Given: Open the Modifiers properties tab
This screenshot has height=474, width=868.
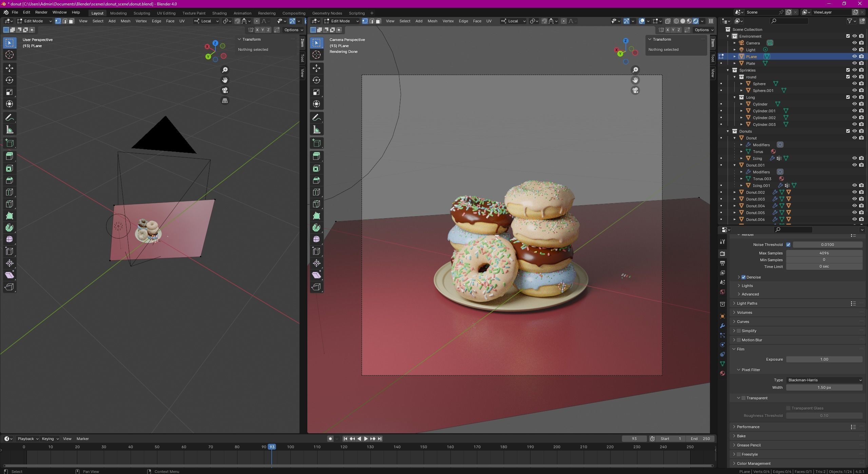Looking at the screenshot, I should pyautogui.click(x=722, y=326).
